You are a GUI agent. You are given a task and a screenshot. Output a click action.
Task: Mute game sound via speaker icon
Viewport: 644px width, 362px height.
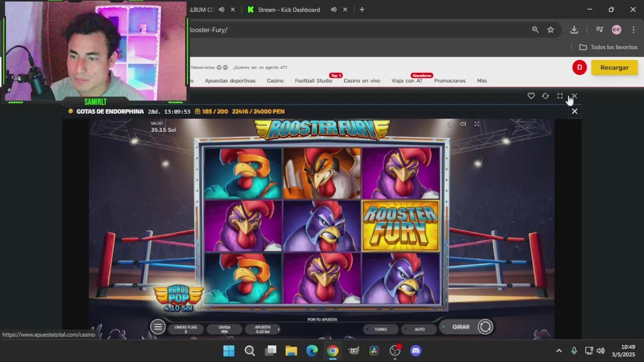coord(463,124)
